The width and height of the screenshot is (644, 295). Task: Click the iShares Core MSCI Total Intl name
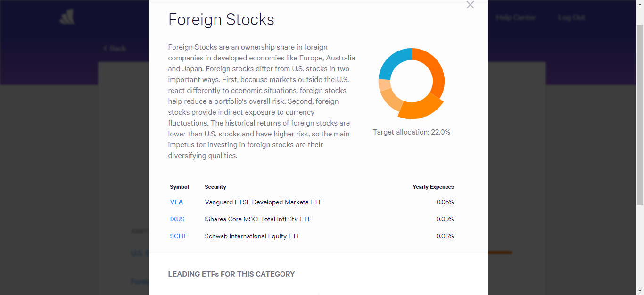(258, 219)
